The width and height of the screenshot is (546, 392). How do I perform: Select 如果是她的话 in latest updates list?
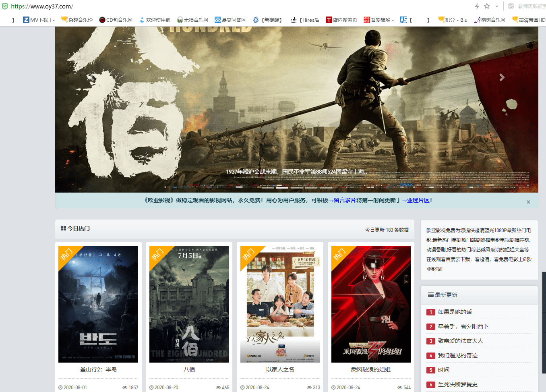click(x=455, y=312)
